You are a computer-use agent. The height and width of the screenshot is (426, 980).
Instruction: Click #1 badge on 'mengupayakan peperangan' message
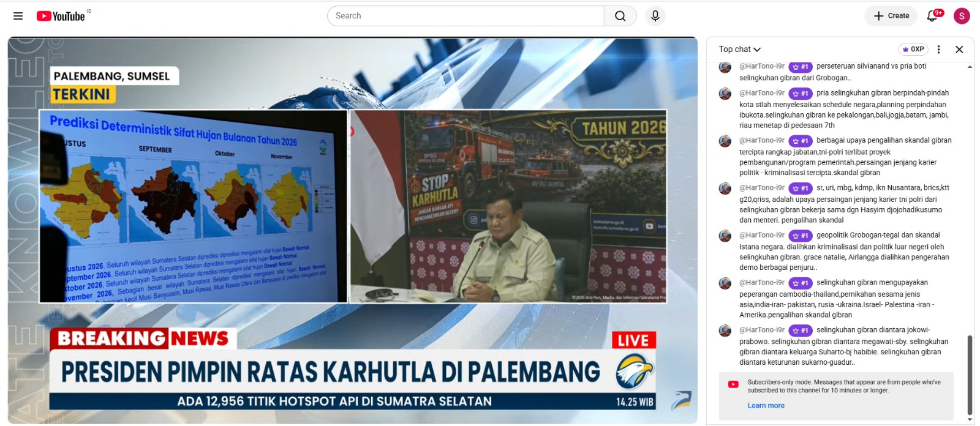click(x=801, y=283)
